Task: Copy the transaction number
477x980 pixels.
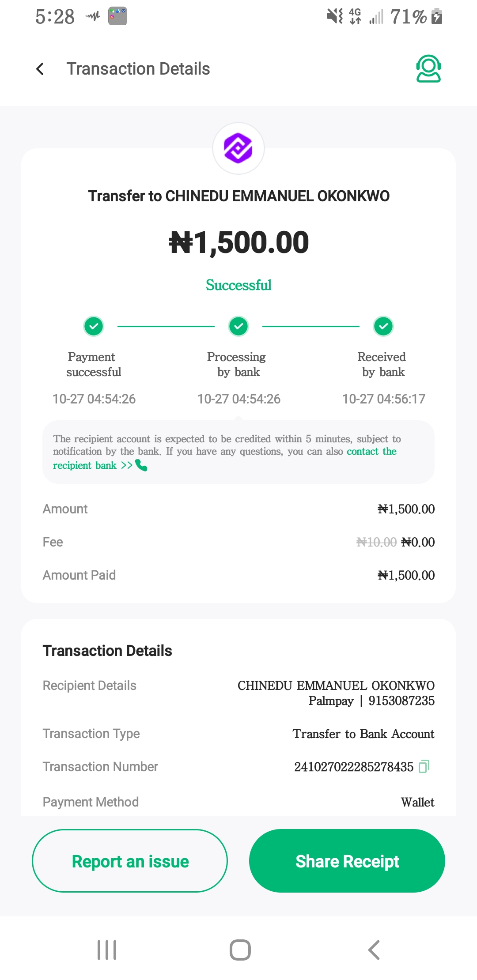Action: pyautogui.click(x=424, y=766)
